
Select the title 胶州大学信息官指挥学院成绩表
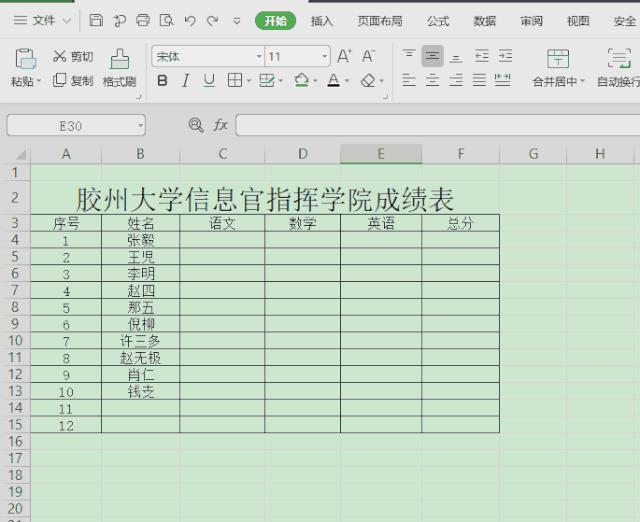tap(265, 199)
